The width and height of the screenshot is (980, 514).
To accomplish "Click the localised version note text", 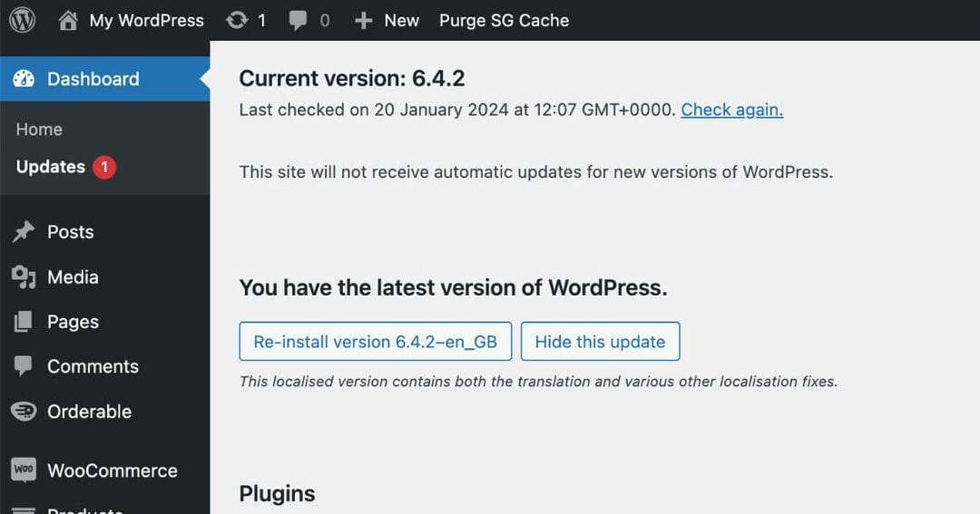I will coord(538,382).
